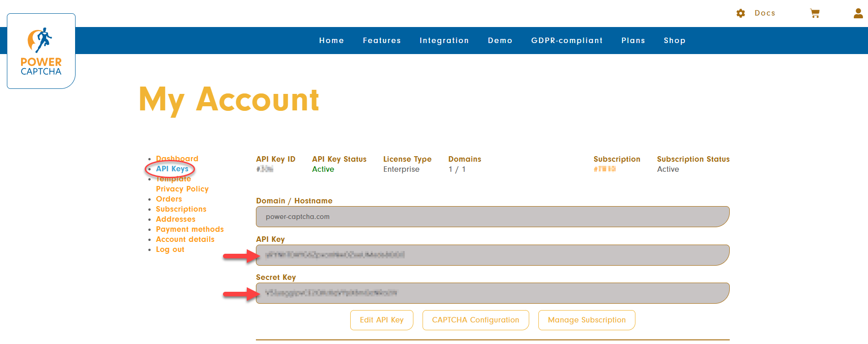The image size is (868, 344).
Task: Click the My Account heading
Action: pos(229,100)
